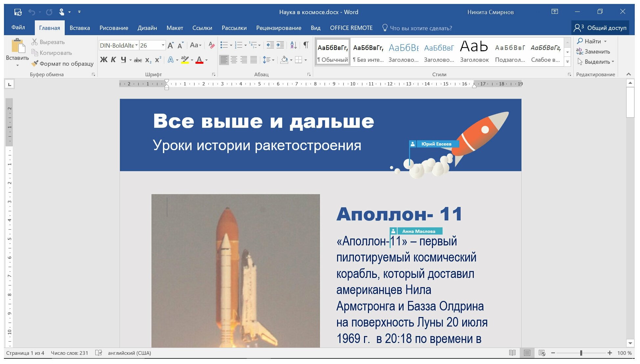Click the bulleted list icon

[224, 45]
